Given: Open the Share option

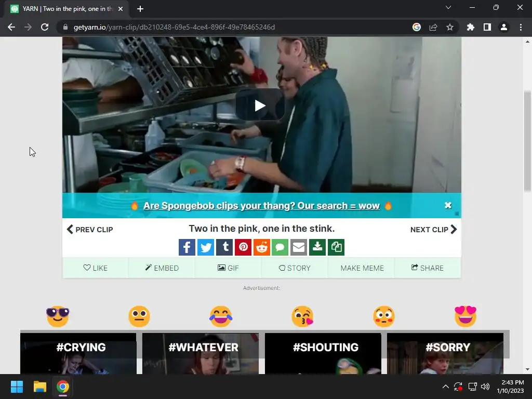Looking at the screenshot, I should [x=428, y=268].
